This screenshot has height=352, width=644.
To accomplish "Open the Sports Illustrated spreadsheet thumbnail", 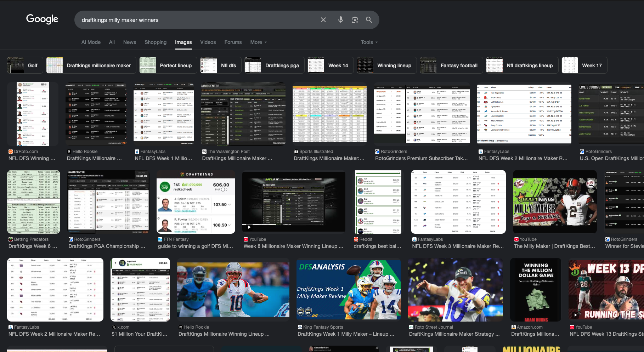I will [x=329, y=114].
